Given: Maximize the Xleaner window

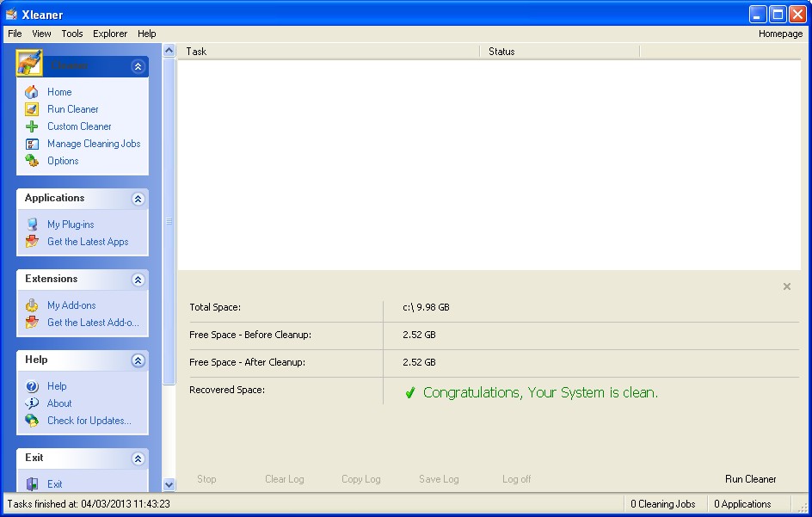Looking at the screenshot, I should click(x=778, y=15).
